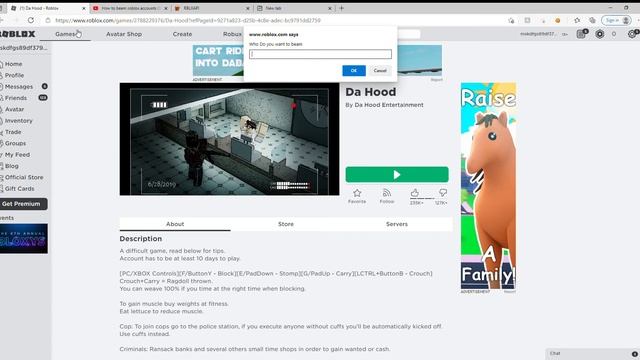The width and height of the screenshot is (640, 360).
Task: Reload the page with the refresh icon
Action: (31, 20)
